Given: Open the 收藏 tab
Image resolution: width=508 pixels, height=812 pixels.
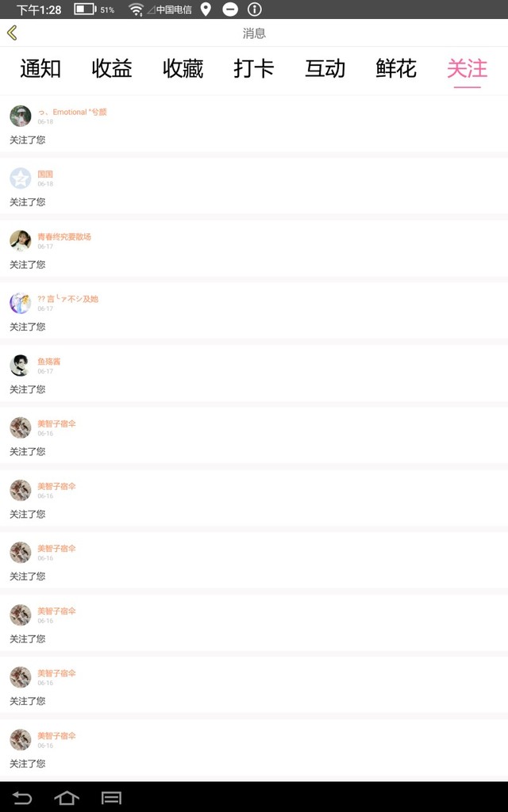Looking at the screenshot, I should [x=183, y=68].
